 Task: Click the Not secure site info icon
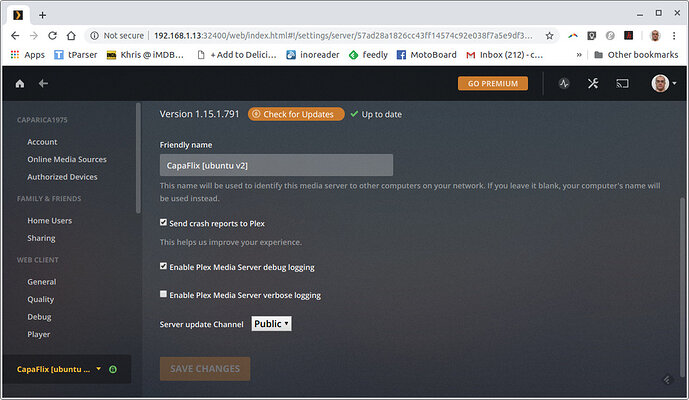(94, 36)
